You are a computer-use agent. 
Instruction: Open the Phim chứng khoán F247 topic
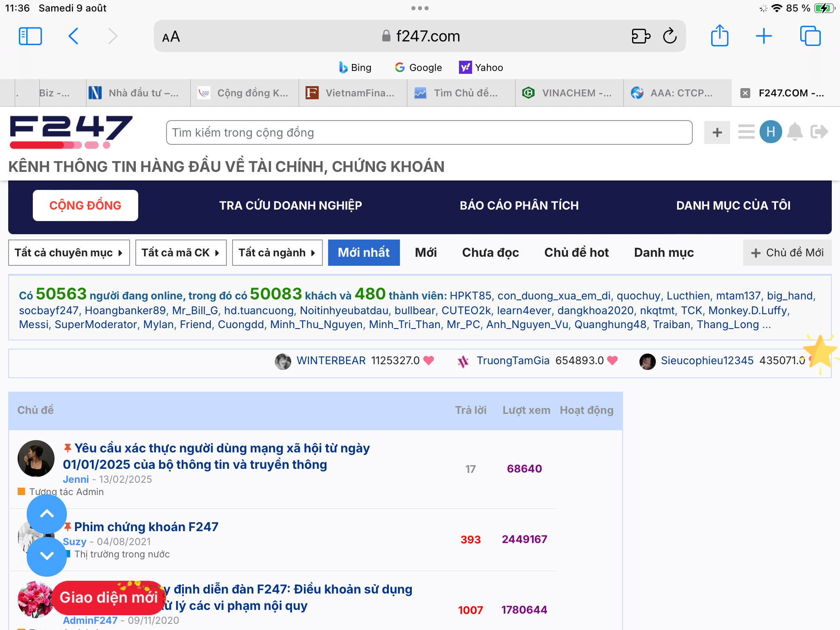(146, 527)
